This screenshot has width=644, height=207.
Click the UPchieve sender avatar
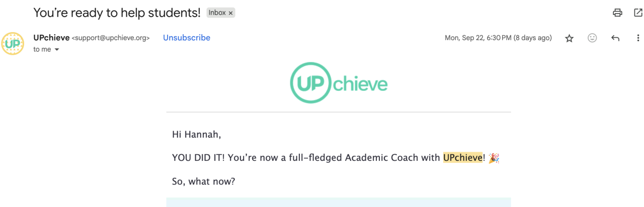coord(13,43)
